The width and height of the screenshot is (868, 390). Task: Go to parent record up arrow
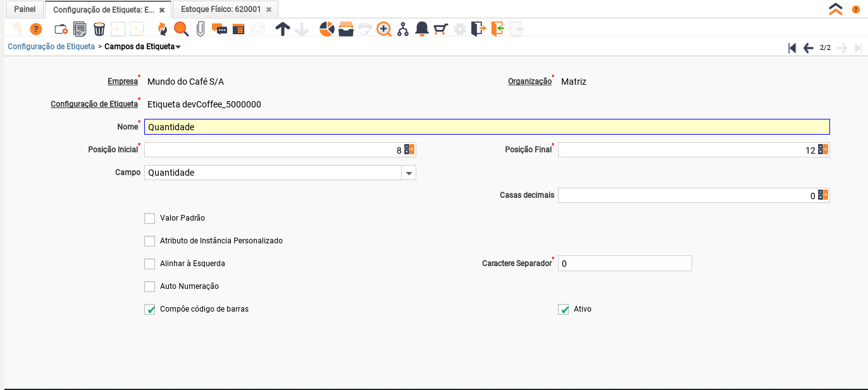point(283,29)
